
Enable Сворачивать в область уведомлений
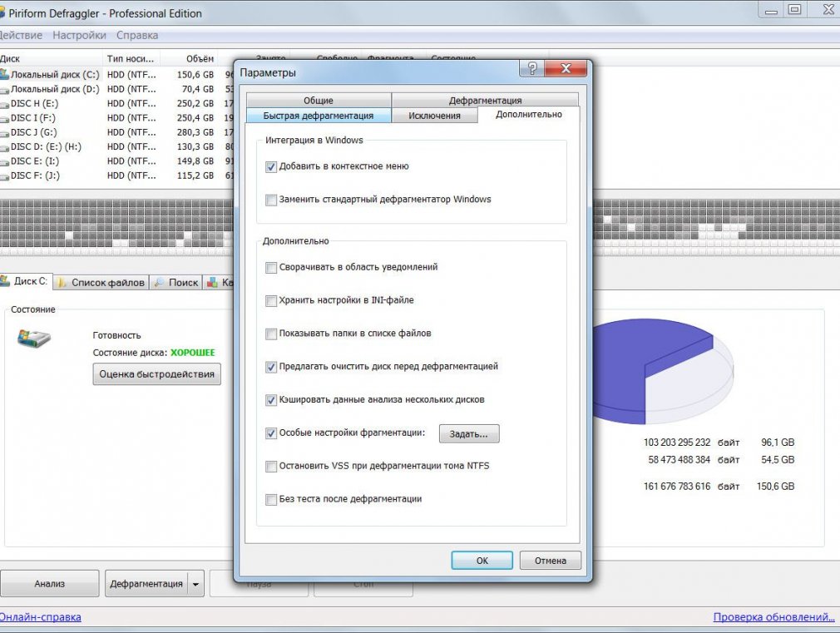pyautogui.click(x=271, y=268)
